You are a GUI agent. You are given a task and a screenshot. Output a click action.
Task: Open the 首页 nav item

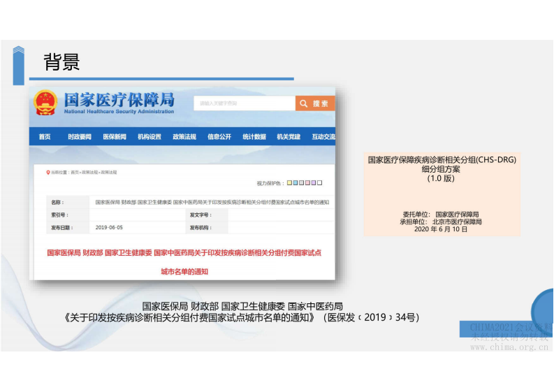45,137
